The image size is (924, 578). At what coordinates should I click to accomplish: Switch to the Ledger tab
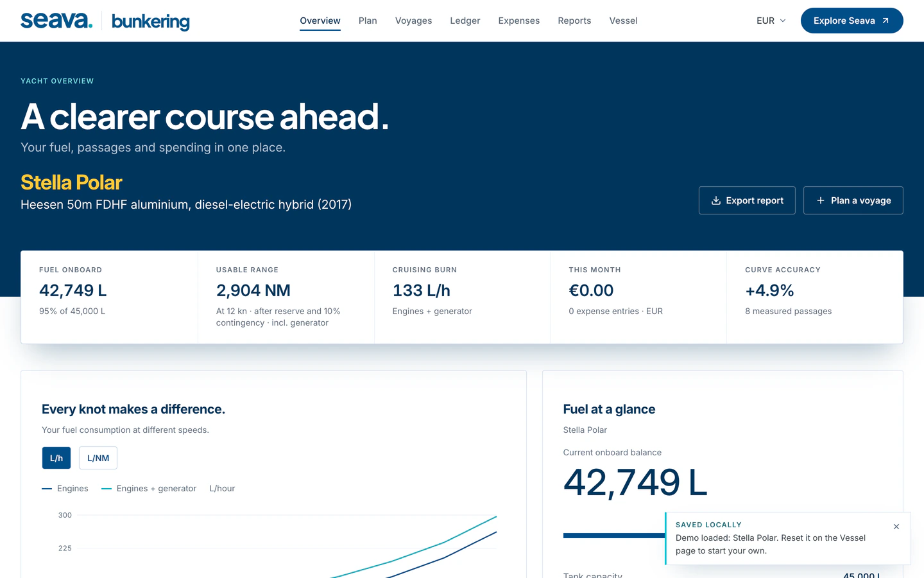pyautogui.click(x=465, y=21)
